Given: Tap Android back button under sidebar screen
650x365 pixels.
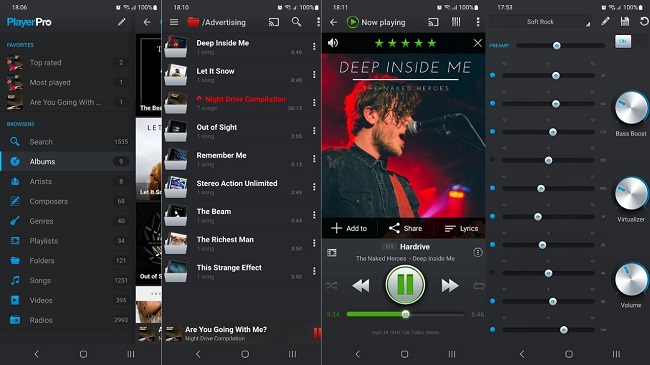Looking at the screenshot, I should [x=36, y=354].
